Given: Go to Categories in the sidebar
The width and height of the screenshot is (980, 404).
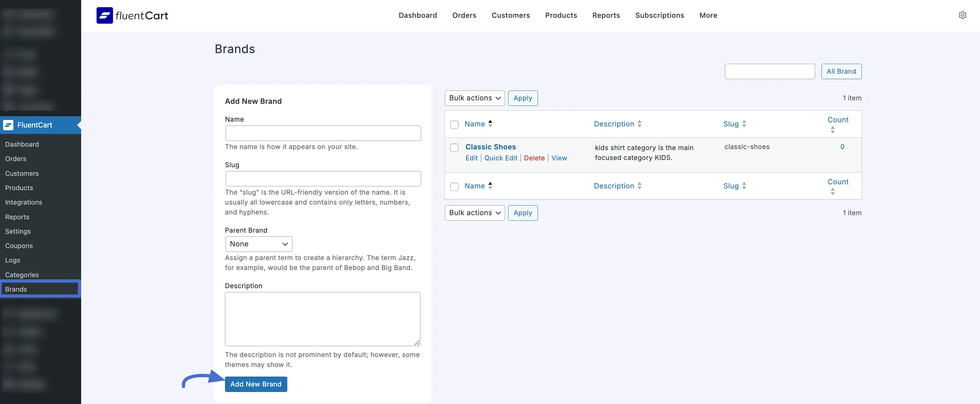Looking at the screenshot, I should (x=22, y=274).
